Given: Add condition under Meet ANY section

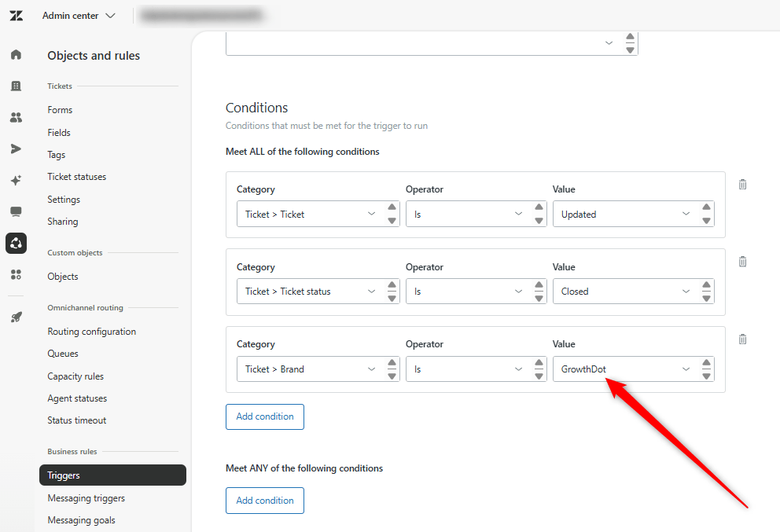Looking at the screenshot, I should tap(265, 501).
